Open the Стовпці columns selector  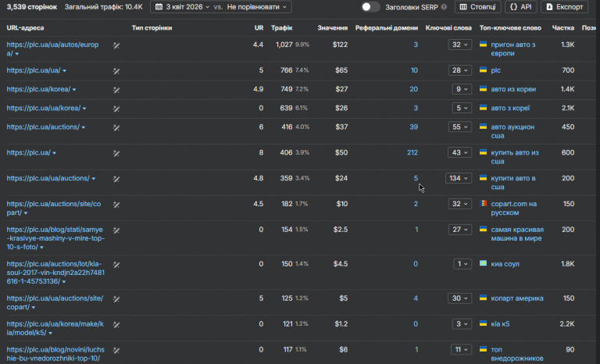point(478,7)
